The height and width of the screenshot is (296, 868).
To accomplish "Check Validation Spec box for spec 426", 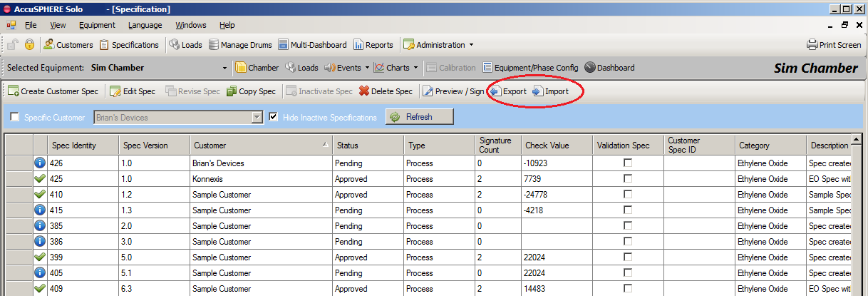I will coord(627,163).
